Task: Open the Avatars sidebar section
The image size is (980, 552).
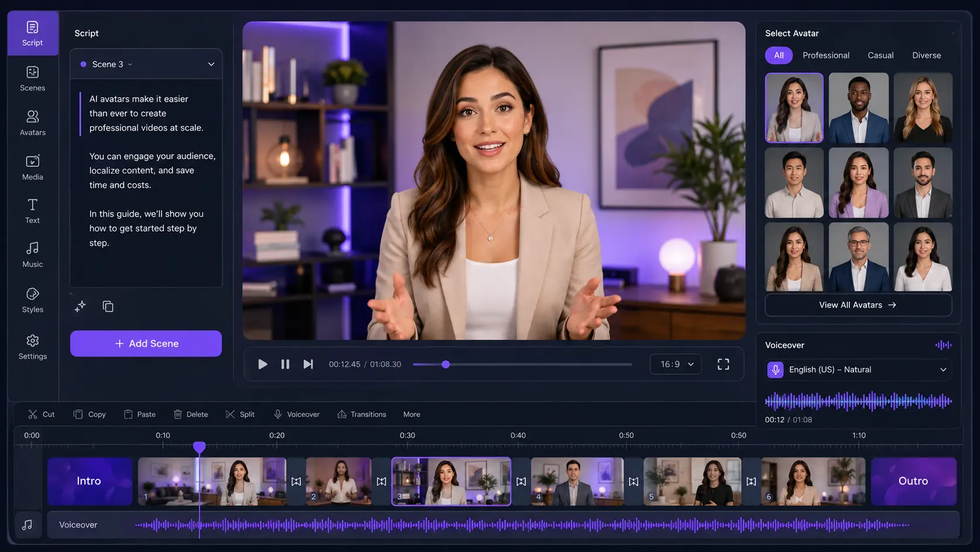Action: pyautogui.click(x=32, y=123)
